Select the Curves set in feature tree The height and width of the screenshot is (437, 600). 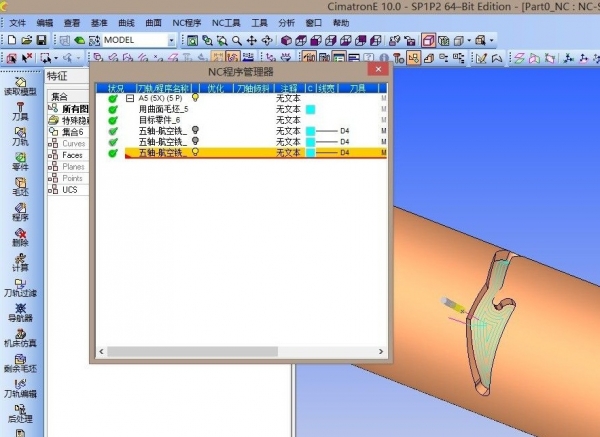(x=68, y=143)
